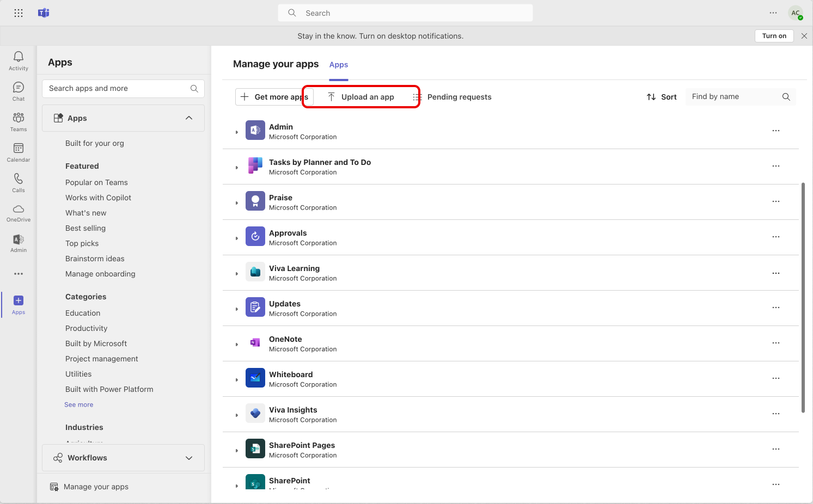Image resolution: width=813 pixels, height=504 pixels.
Task: Open Admin app in the left rail
Action: pyautogui.click(x=19, y=243)
